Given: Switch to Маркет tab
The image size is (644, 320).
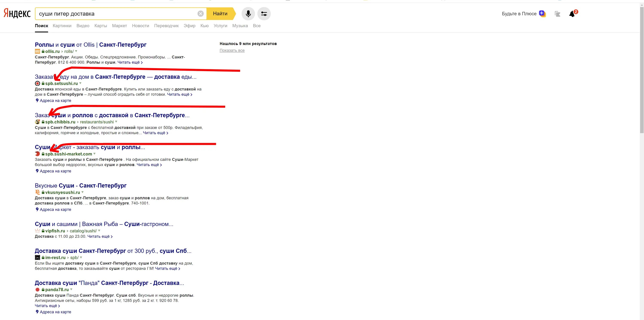Looking at the screenshot, I should click(120, 26).
